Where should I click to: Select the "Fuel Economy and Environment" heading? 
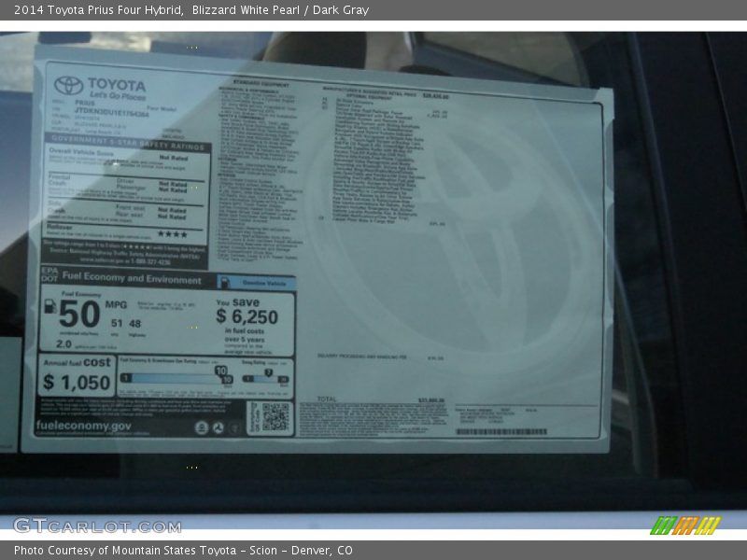point(132,278)
